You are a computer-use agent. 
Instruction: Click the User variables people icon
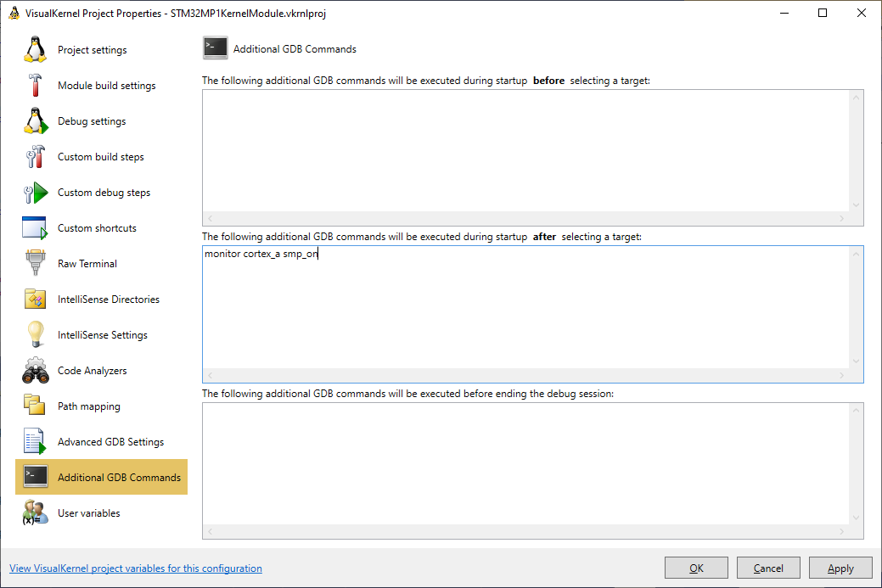(x=35, y=512)
